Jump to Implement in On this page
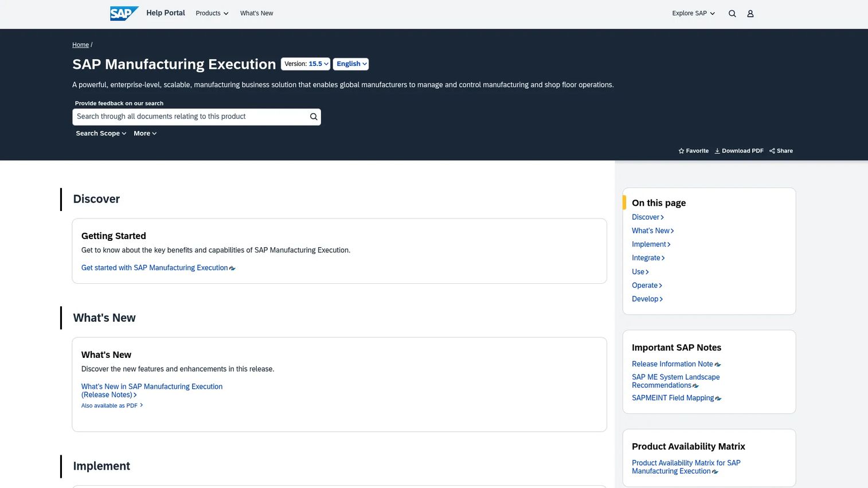This screenshot has width=868, height=488. coord(651,245)
